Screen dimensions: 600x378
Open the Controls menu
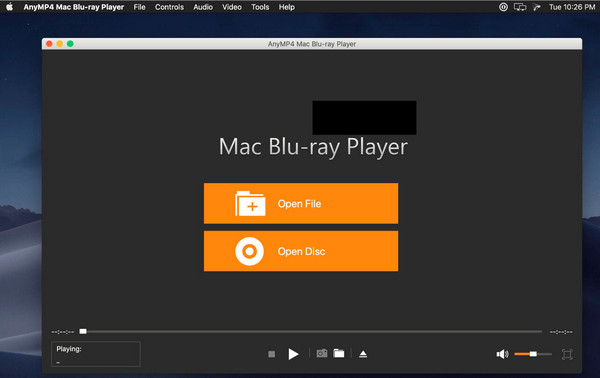pos(169,7)
